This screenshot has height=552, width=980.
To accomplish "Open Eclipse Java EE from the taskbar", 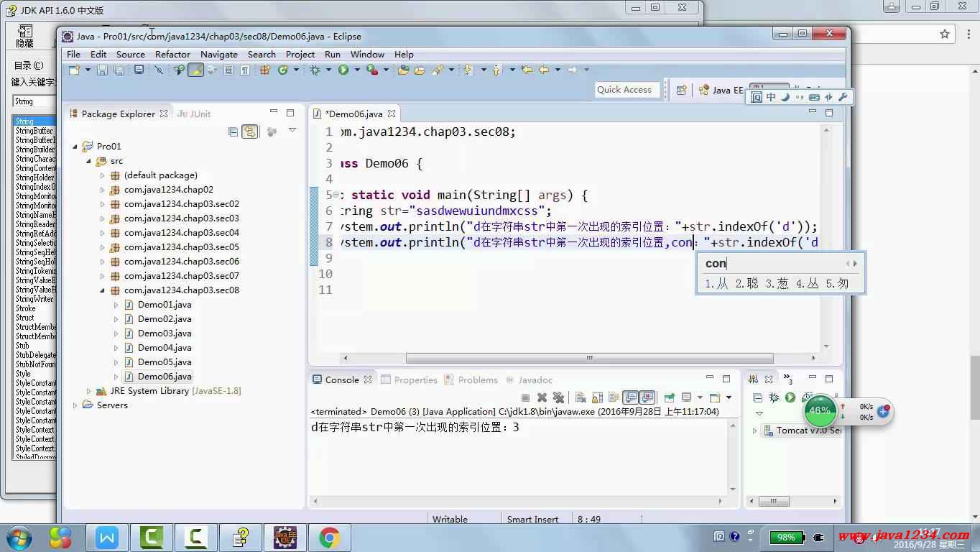I will (x=285, y=538).
